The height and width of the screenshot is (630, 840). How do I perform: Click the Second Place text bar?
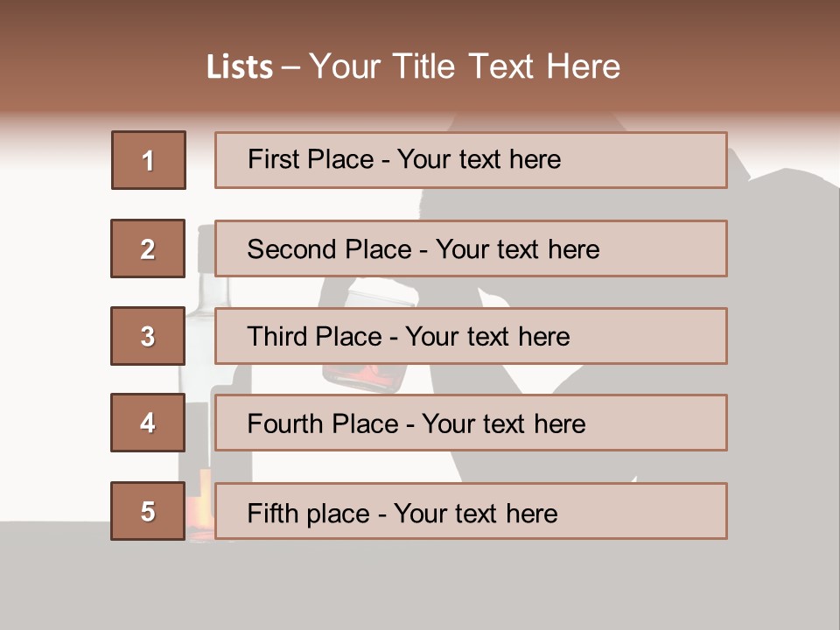tap(471, 248)
